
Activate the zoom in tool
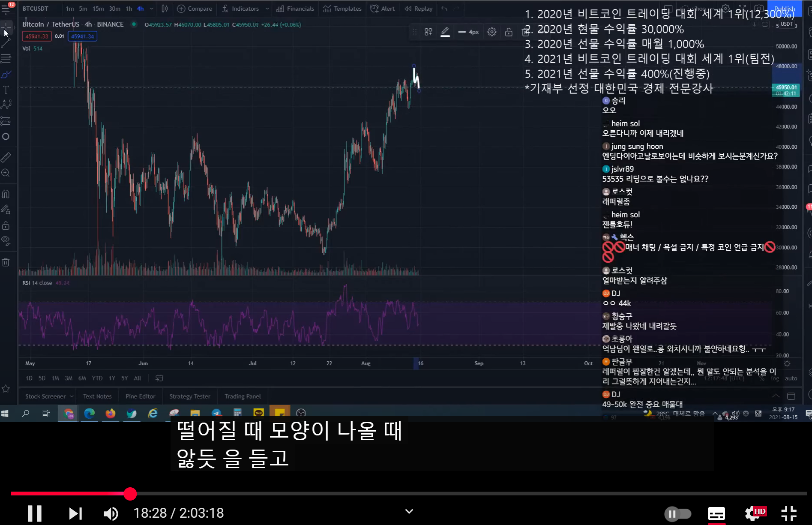tap(6, 173)
